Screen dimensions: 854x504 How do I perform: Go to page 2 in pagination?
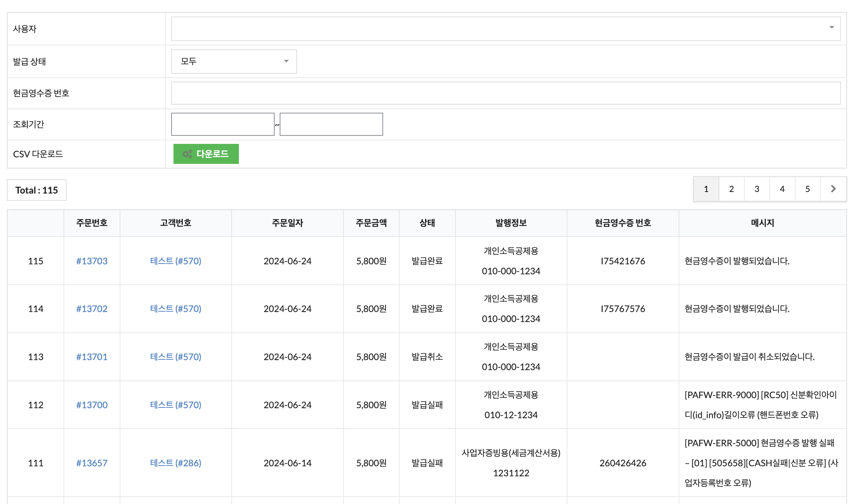(x=731, y=189)
